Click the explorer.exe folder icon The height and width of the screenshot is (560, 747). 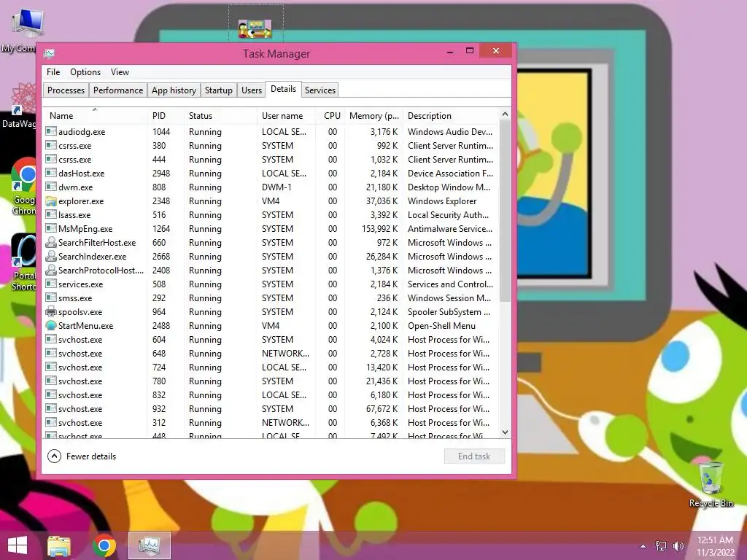pos(51,201)
